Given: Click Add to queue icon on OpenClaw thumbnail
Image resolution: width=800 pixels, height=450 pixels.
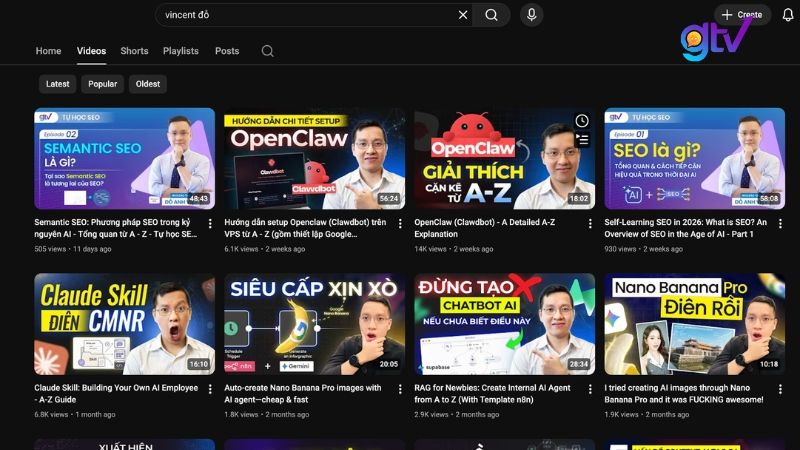Looking at the screenshot, I should (582, 139).
